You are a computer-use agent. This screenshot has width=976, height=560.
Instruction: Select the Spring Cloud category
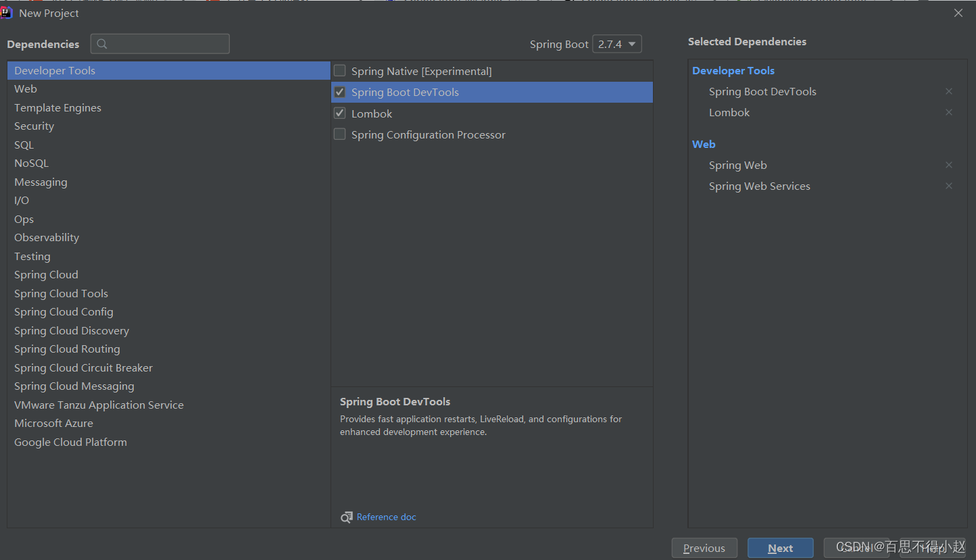[x=168, y=275]
